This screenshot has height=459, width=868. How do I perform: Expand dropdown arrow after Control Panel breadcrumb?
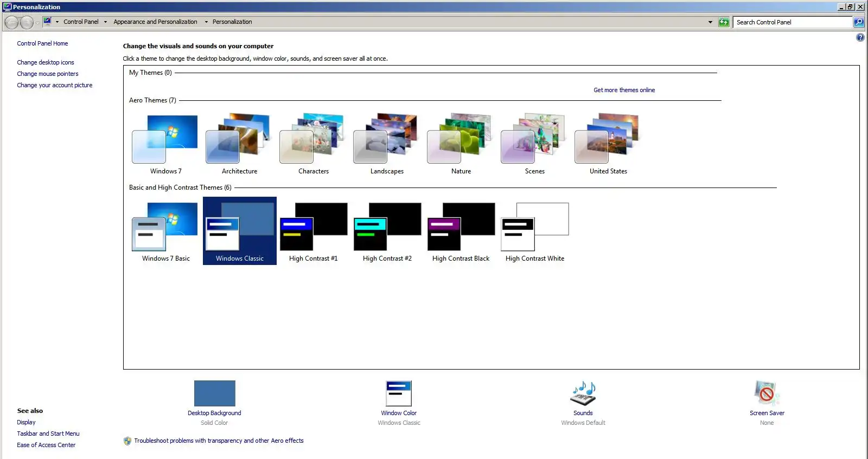coord(105,22)
